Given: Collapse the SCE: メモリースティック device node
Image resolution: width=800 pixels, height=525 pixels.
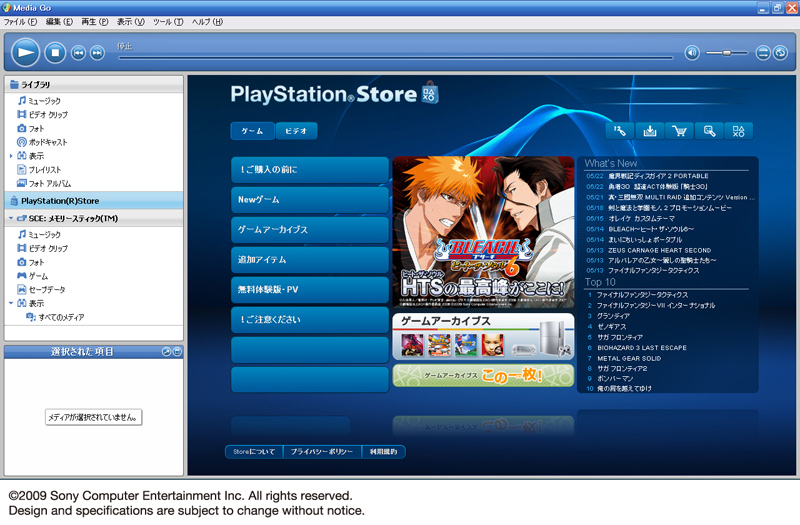Looking at the screenshot, I should point(11,218).
